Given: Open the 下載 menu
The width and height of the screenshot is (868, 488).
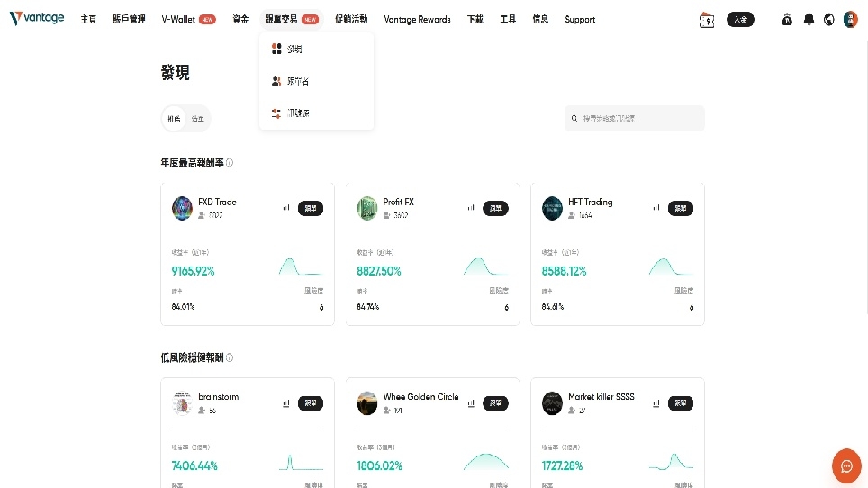Looking at the screenshot, I should (475, 20).
